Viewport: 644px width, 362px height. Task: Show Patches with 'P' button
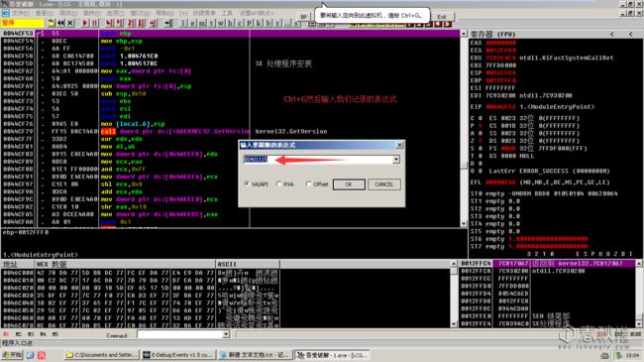pos(249,23)
